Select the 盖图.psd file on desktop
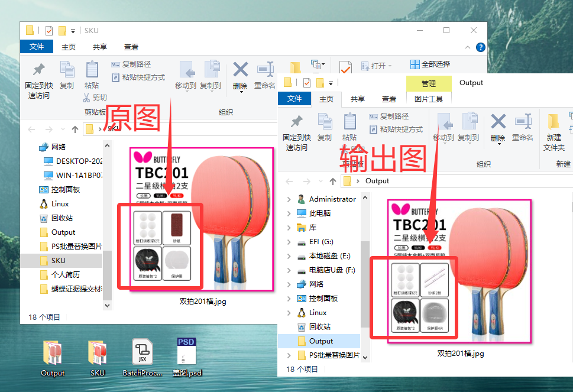The width and height of the screenshot is (573, 392). tap(186, 352)
